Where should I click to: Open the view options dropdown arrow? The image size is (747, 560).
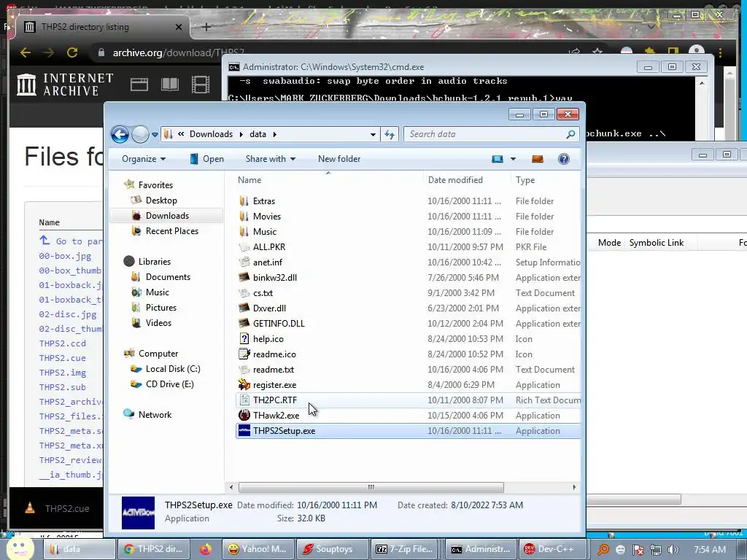(x=513, y=159)
